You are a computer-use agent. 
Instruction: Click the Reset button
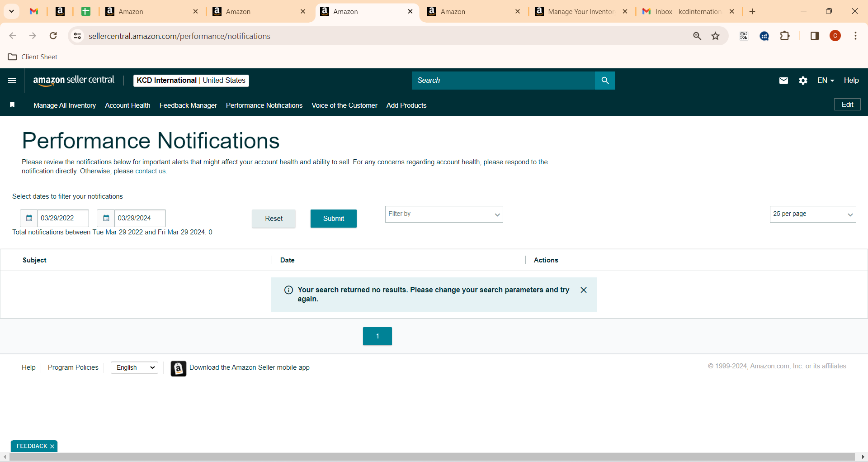pyautogui.click(x=274, y=219)
